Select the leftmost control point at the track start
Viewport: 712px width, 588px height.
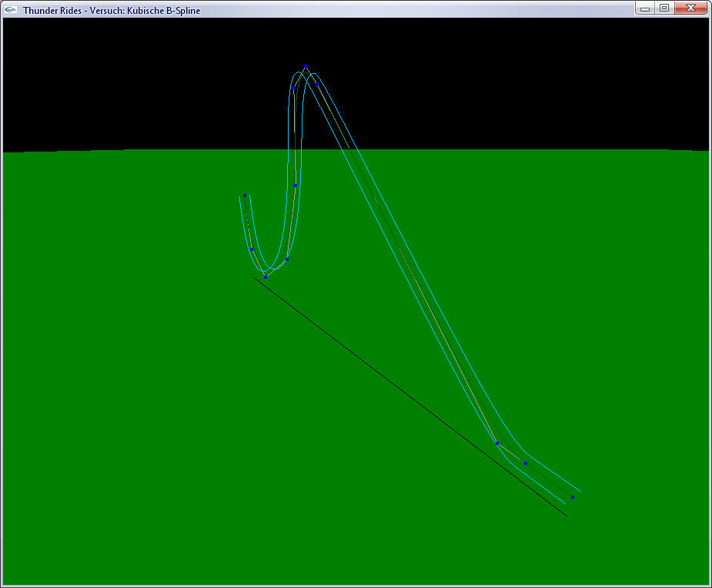[x=244, y=195]
